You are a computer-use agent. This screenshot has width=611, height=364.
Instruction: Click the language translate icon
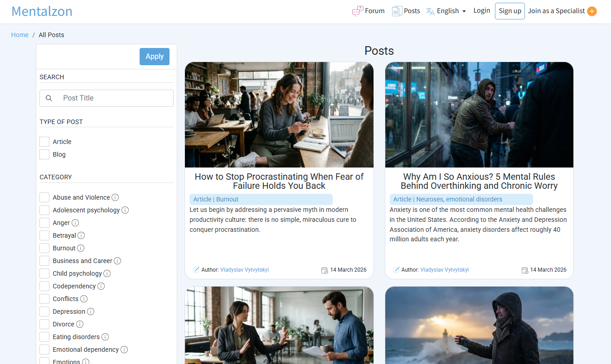(430, 11)
